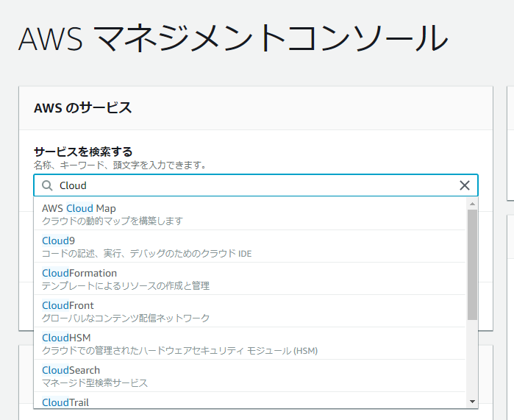This screenshot has width=514, height=420.
Task: Click the AWS のサービス panel heading
Action: click(82, 108)
